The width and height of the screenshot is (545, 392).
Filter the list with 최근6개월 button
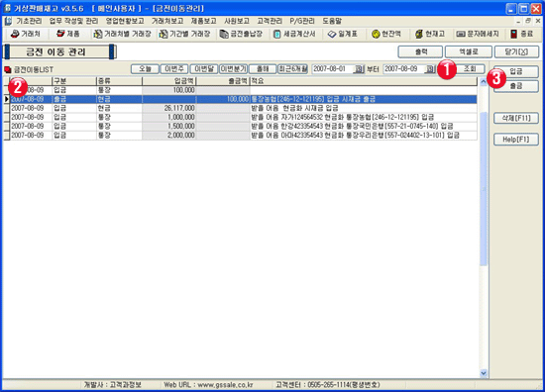point(292,69)
